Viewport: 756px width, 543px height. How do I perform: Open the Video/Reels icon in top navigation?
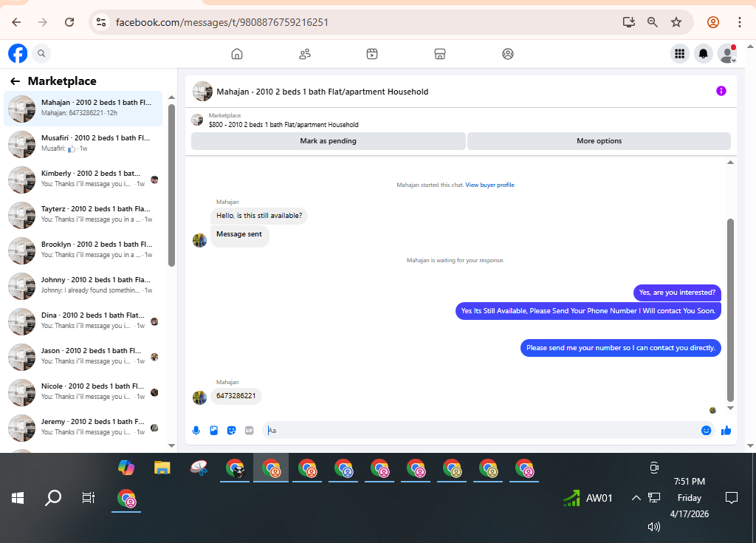pyautogui.click(x=372, y=54)
